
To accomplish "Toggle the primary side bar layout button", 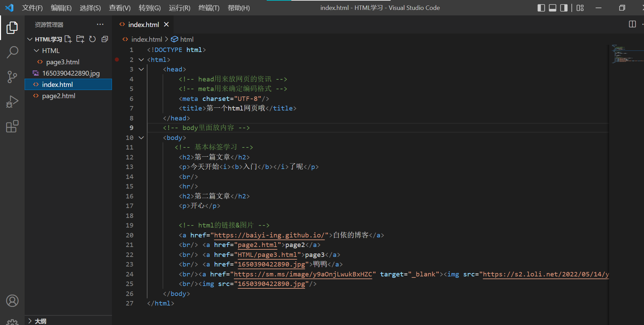I will pyautogui.click(x=541, y=8).
